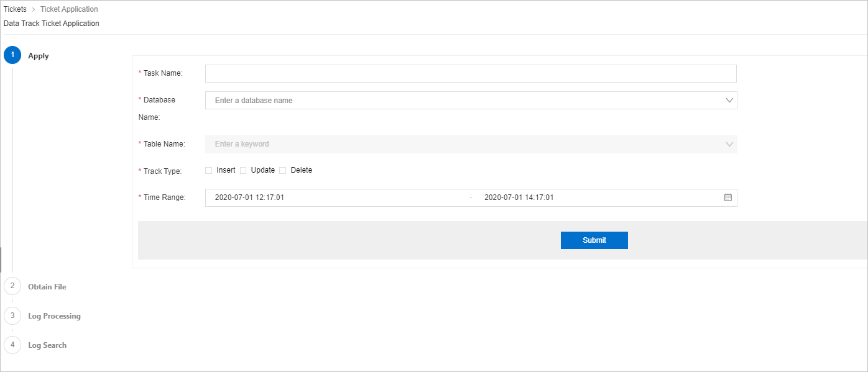868x372 pixels.
Task: Enable the Insert track type checkbox
Action: (x=209, y=170)
